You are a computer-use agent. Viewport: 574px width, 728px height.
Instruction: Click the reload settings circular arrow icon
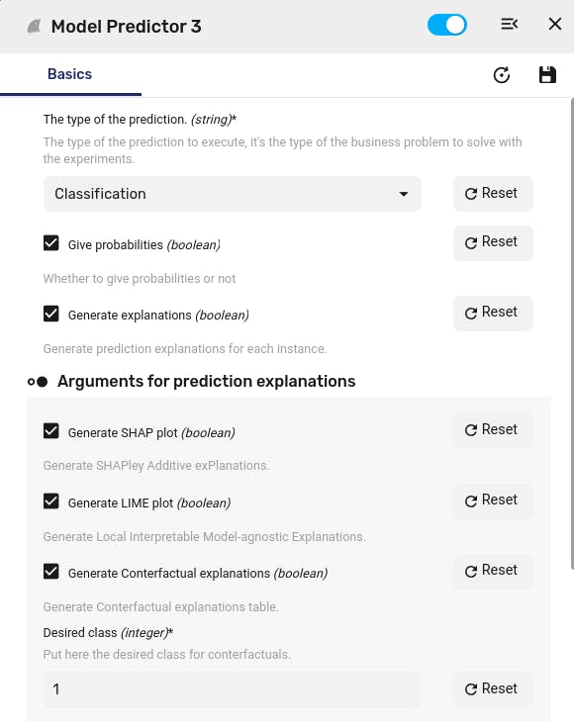(x=502, y=75)
